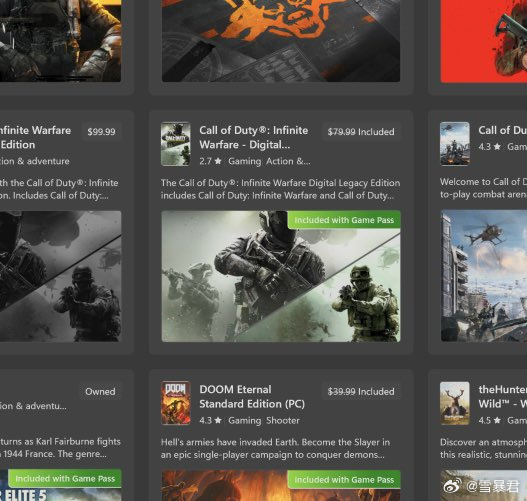Open the Warzone helicopter city image

pos(484,276)
